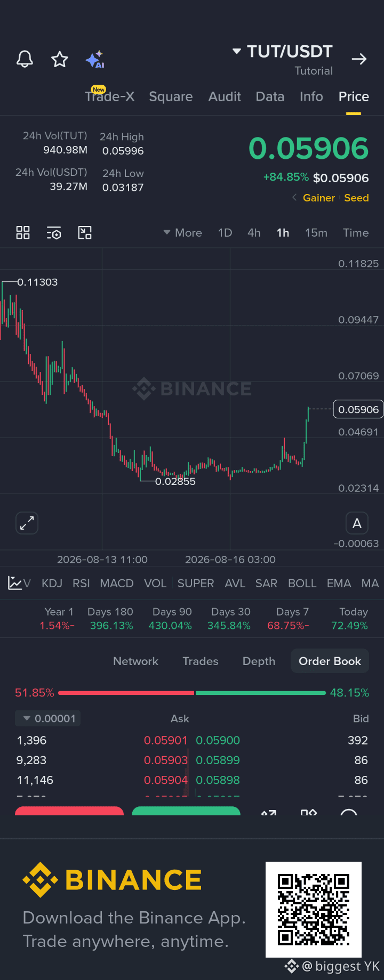384x980 pixels.
Task: Tap the +84.85% change value
Action: (x=286, y=177)
